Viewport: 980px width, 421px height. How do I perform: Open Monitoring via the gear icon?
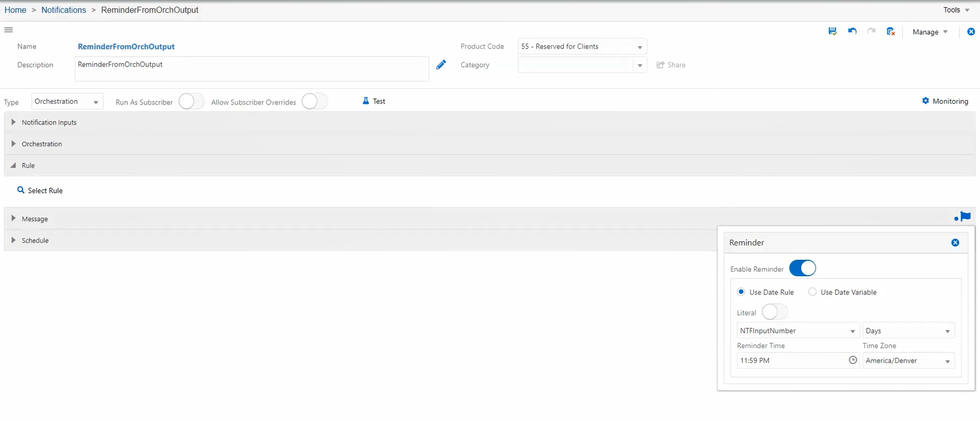[926, 101]
